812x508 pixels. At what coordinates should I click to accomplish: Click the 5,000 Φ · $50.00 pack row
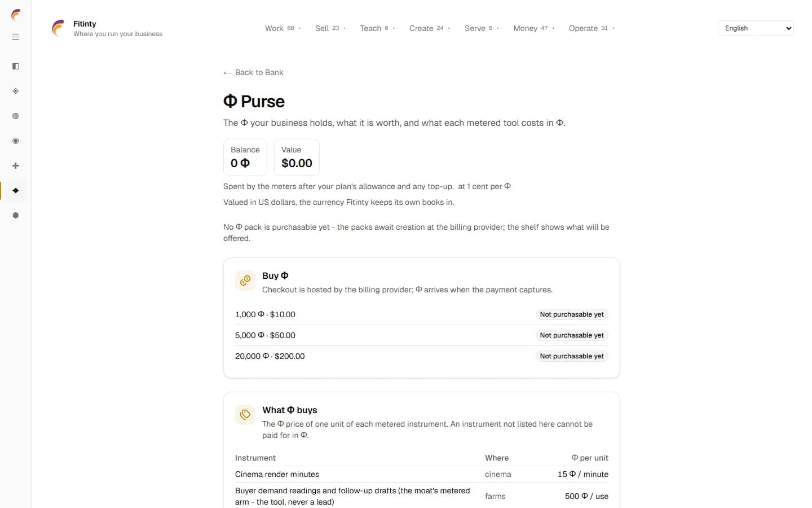click(x=422, y=335)
